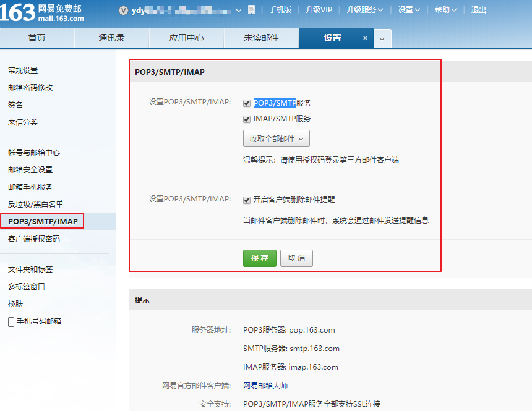Open 手机号码邮箱 in the sidebar
This screenshot has height=411, width=532.
[x=39, y=321]
